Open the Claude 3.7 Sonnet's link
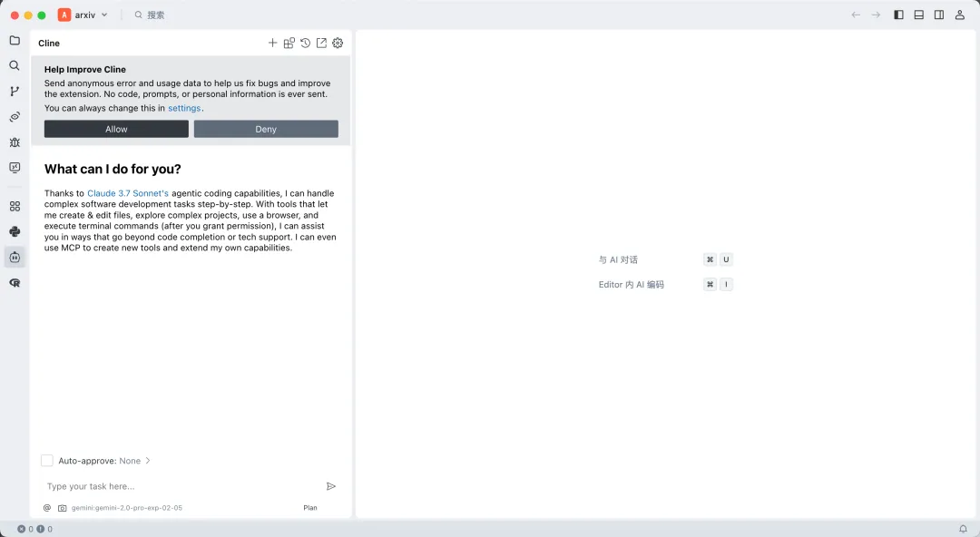Image resolution: width=980 pixels, height=537 pixels. coord(128,193)
